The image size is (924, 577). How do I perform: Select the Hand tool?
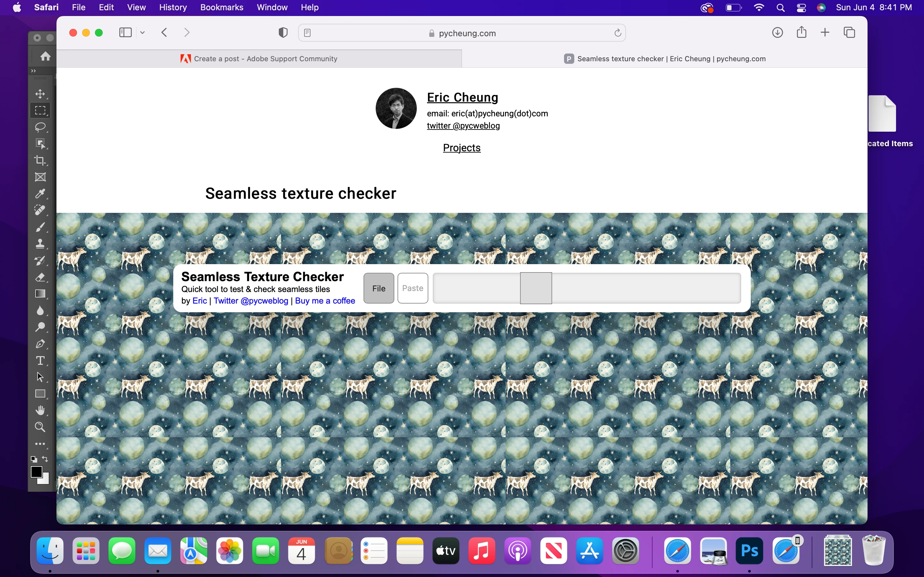(x=40, y=410)
